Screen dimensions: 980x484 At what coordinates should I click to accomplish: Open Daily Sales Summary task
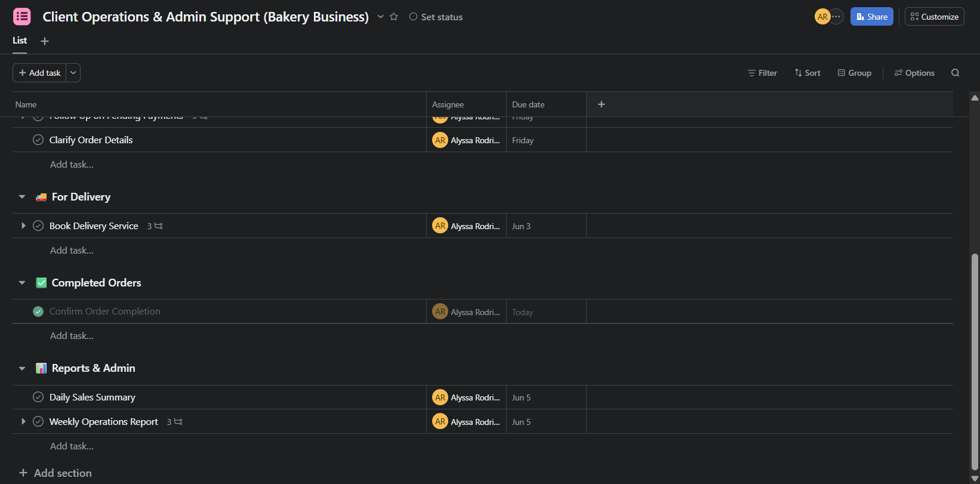(x=93, y=397)
